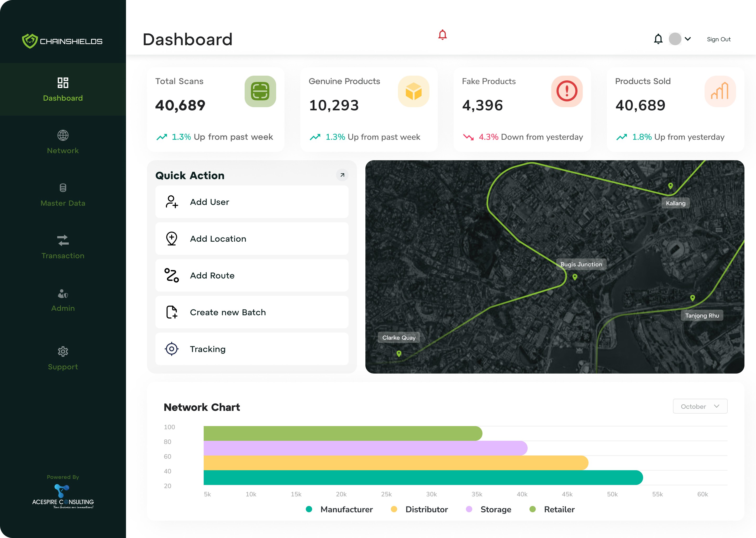Click the Genuine Products yellow box icon

click(413, 91)
